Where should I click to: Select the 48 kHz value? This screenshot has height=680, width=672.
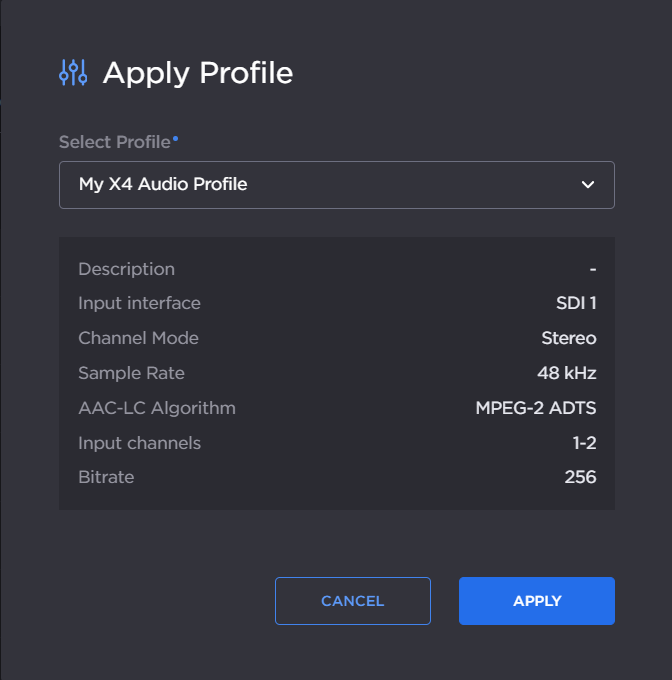pyautogui.click(x=566, y=373)
